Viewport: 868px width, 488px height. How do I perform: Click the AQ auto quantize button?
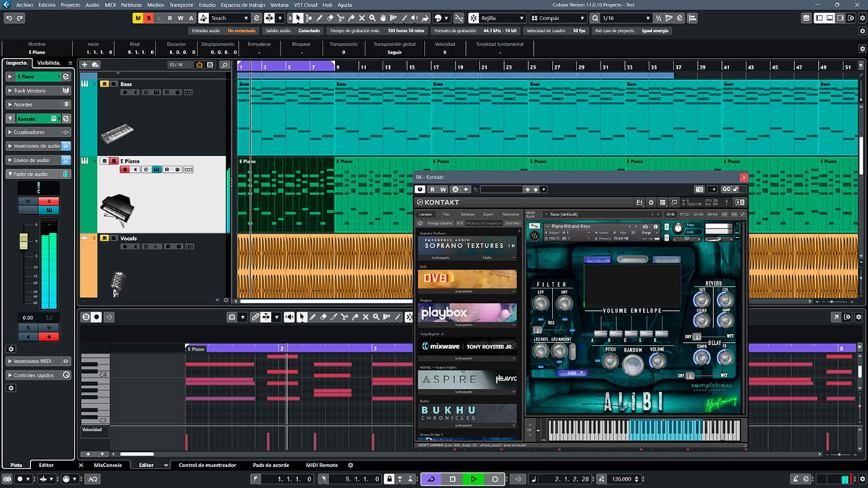tap(93, 479)
